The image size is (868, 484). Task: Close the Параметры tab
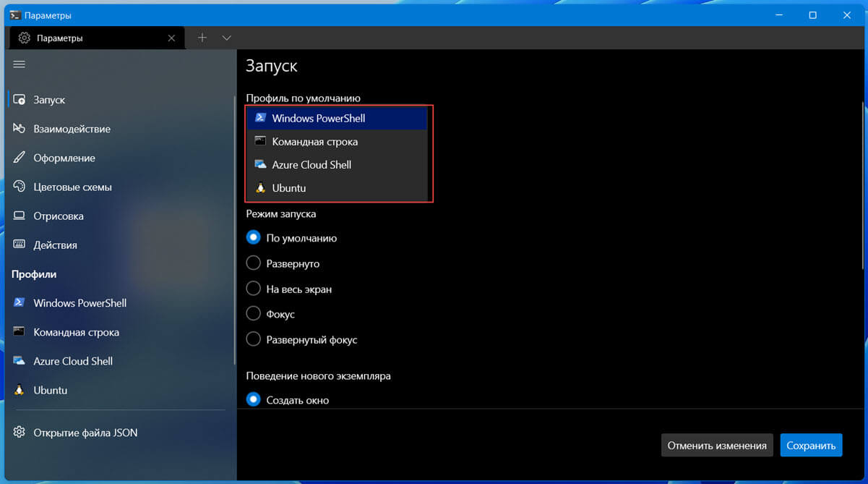(171, 38)
